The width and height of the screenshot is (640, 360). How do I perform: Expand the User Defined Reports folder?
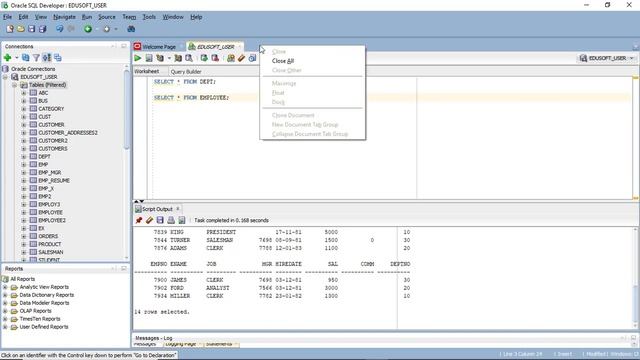[5, 327]
